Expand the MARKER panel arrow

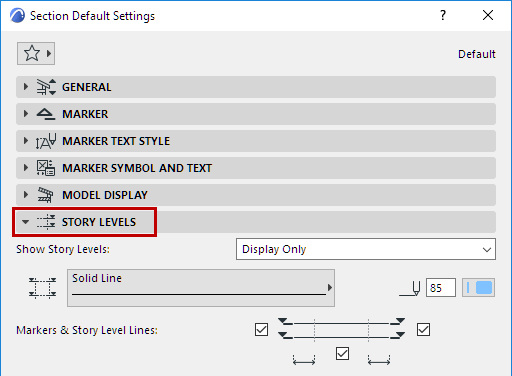[26, 114]
